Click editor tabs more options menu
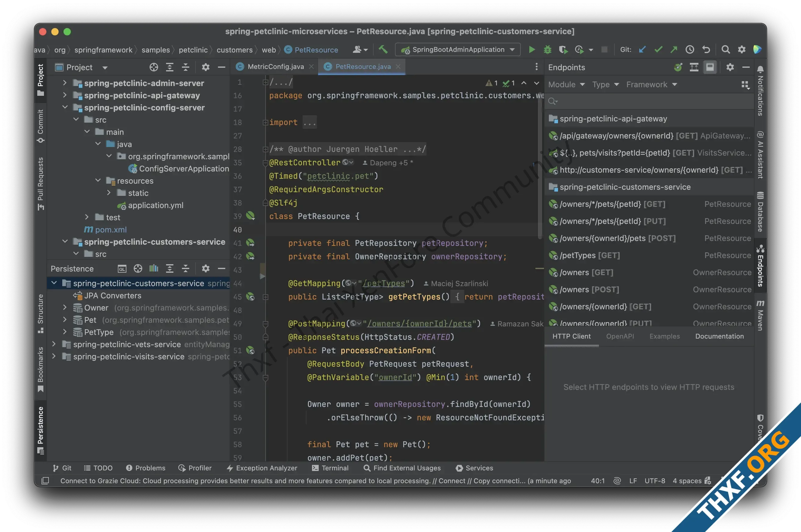The height and width of the screenshot is (532, 801). pos(536,67)
